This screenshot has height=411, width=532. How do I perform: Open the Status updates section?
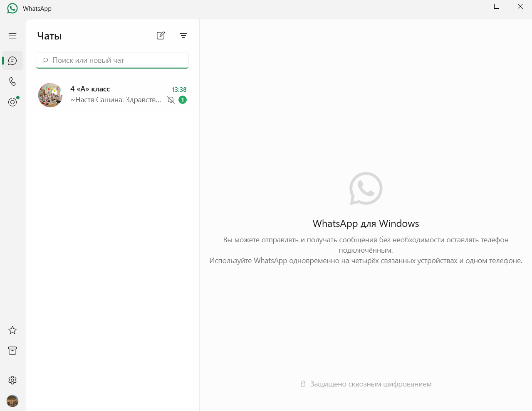[12, 102]
